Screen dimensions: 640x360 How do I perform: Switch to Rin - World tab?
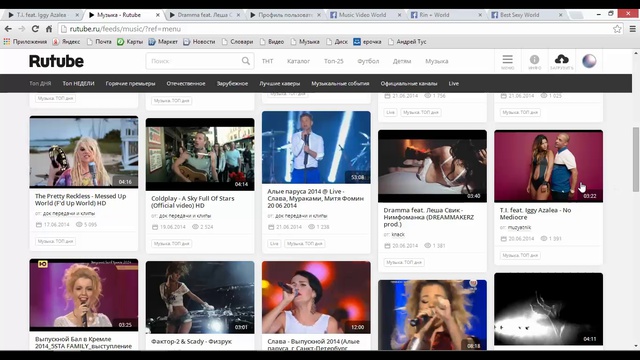point(446,15)
